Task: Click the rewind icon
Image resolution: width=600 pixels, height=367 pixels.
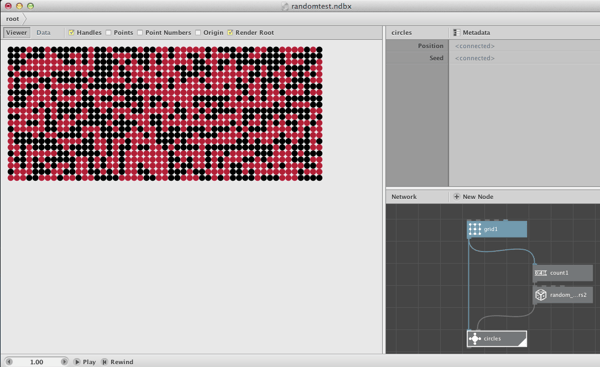Action: click(104, 362)
